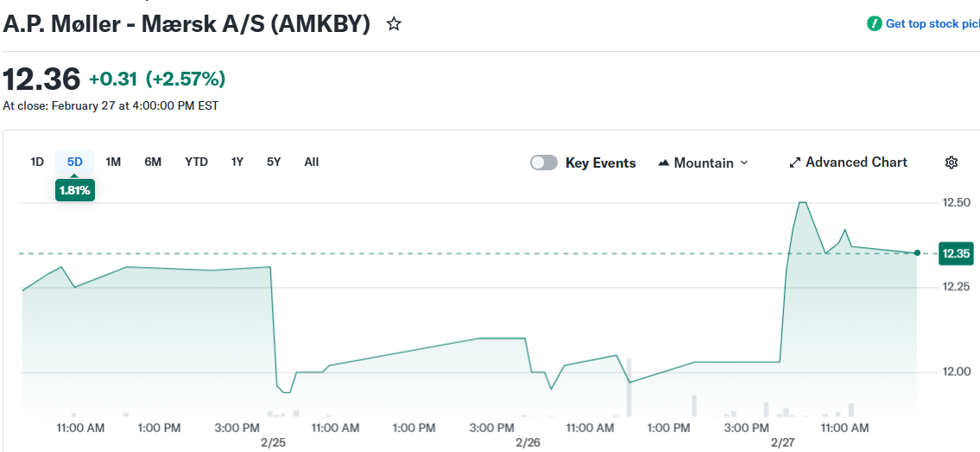Screen dimensions: 980x452
Task: Select the 5D time range
Action: tap(75, 162)
